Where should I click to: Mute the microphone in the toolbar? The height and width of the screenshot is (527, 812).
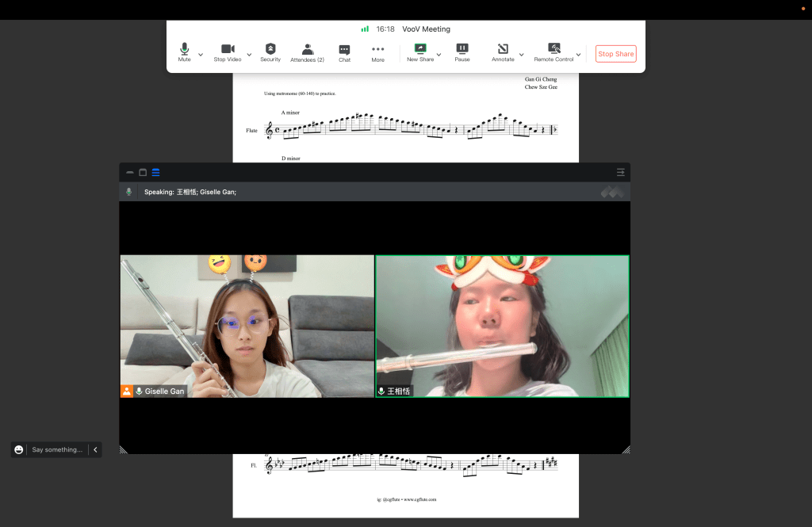[184, 52]
